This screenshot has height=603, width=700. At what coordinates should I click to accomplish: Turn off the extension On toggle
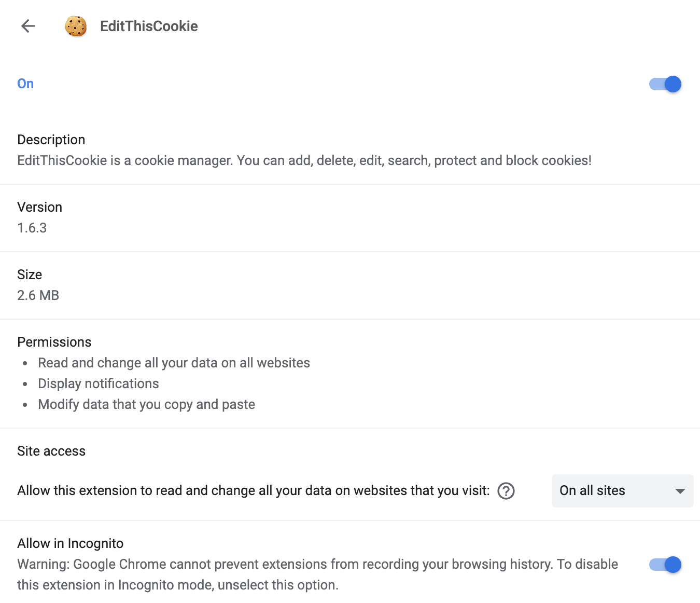(x=665, y=84)
